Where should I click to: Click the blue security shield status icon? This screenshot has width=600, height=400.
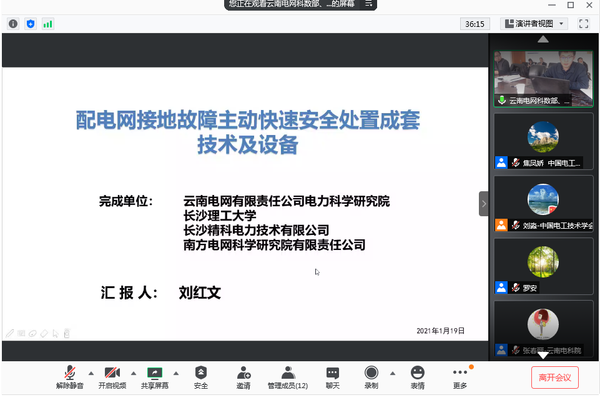[29, 23]
